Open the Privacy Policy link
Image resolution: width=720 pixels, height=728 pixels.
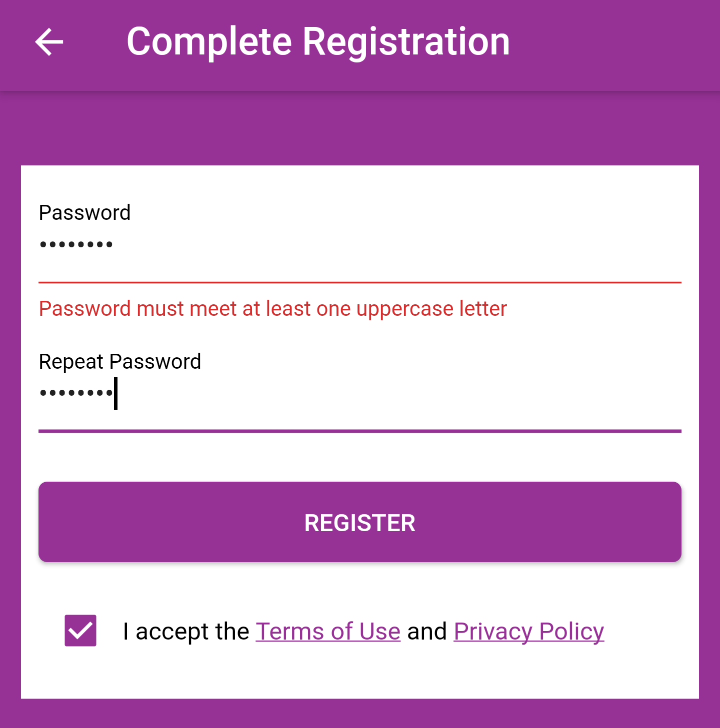tap(528, 632)
